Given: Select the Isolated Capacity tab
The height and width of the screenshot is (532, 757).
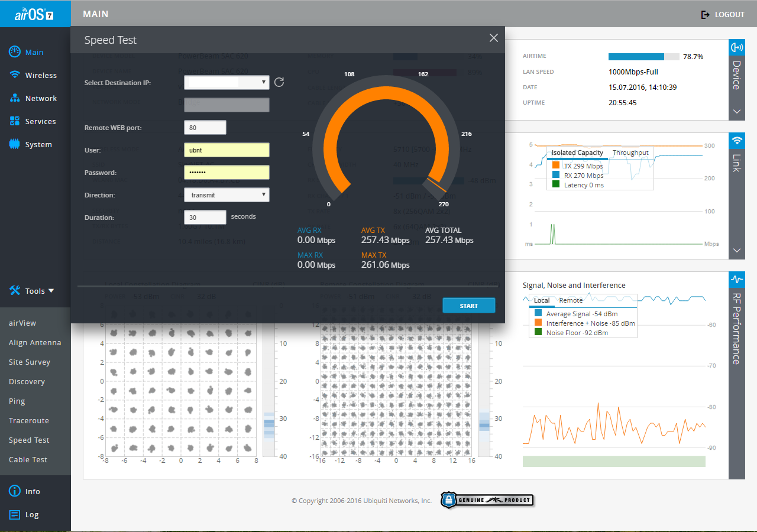Looking at the screenshot, I should [577, 153].
